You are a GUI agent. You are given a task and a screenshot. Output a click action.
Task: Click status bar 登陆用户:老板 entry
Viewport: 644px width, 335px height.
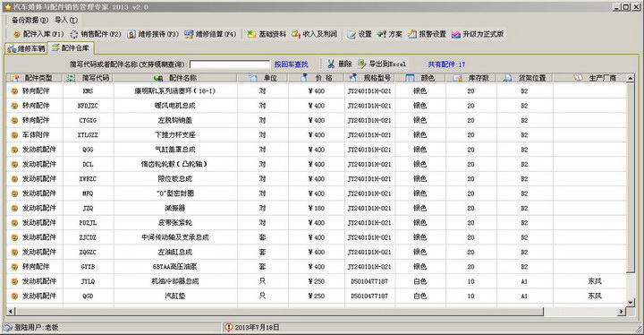pyautogui.click(x=31, y=328)
